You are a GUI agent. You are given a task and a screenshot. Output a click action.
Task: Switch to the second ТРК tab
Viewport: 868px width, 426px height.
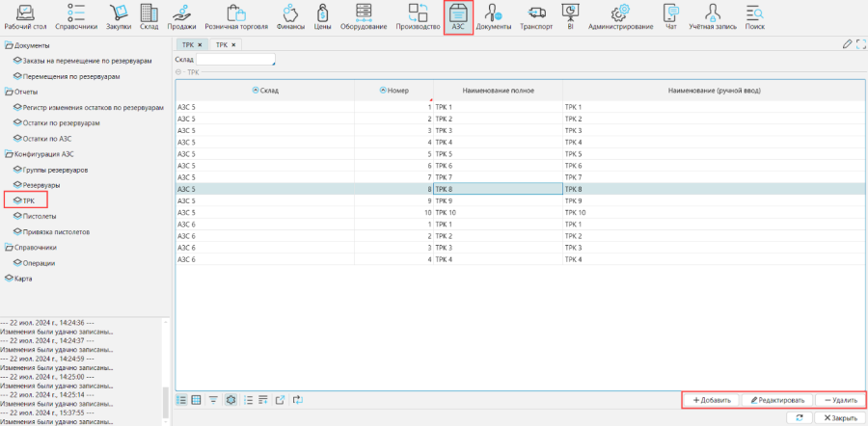pos(224,45)
